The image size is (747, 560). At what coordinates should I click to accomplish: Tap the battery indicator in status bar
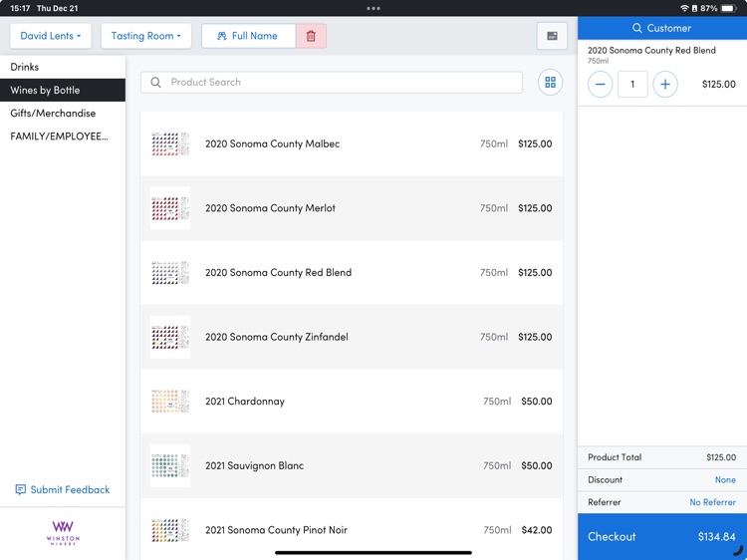click(728, 8)
